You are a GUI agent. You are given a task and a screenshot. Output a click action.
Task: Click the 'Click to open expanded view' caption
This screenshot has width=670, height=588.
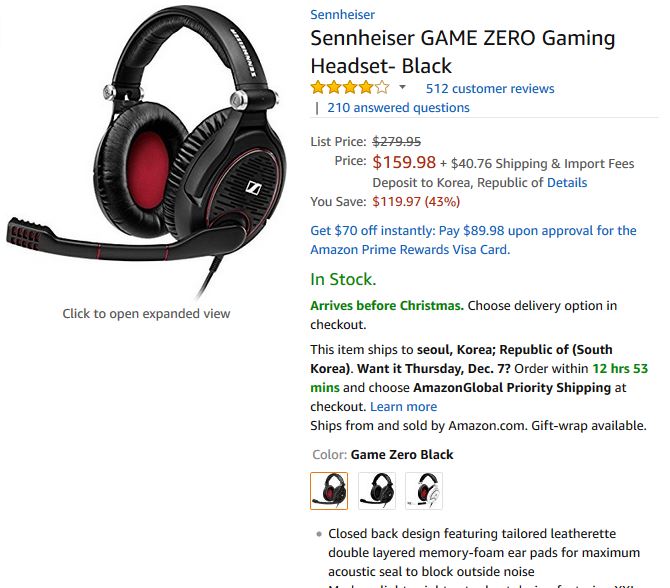[146, 314]
